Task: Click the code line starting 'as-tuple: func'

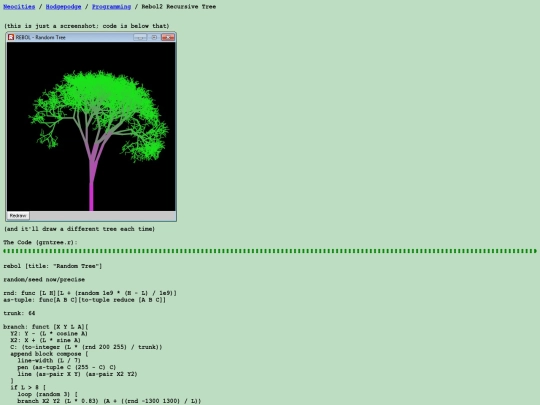Action: click(85, 300)
